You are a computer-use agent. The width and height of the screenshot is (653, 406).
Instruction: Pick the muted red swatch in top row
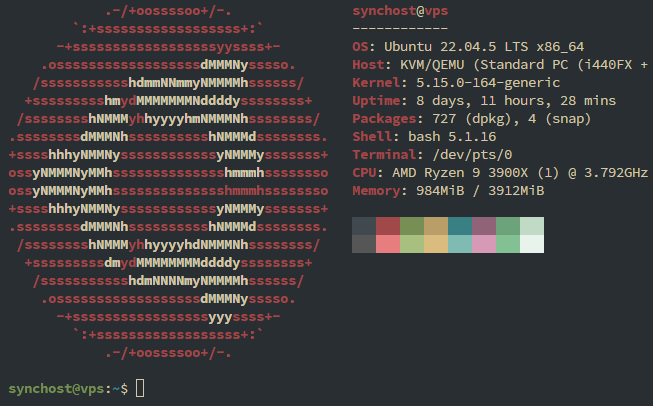coord(388,226)
